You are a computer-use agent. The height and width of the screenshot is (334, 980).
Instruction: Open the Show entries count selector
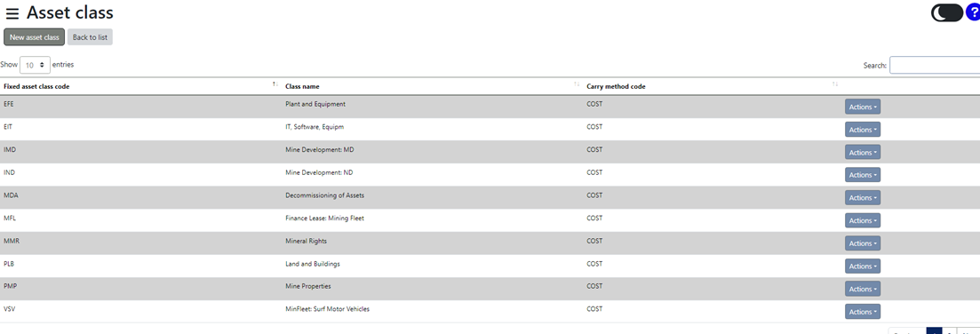pos(35,65)
